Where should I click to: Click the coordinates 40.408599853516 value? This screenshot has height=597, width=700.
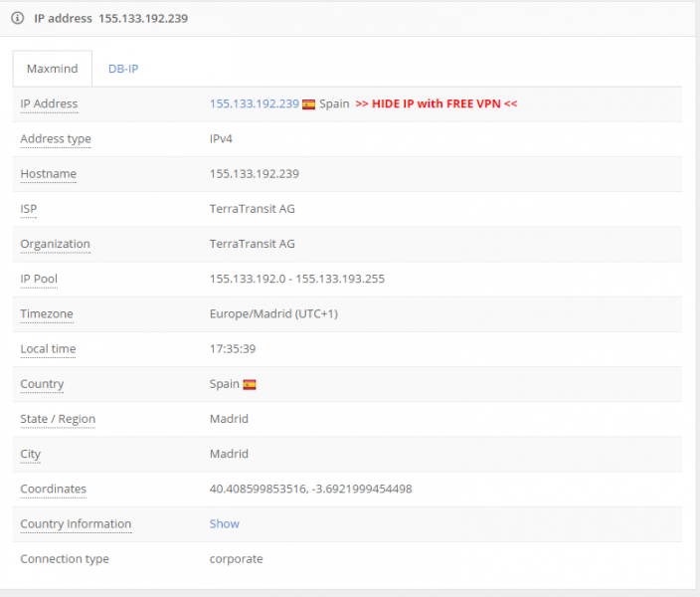pos(310,489)
